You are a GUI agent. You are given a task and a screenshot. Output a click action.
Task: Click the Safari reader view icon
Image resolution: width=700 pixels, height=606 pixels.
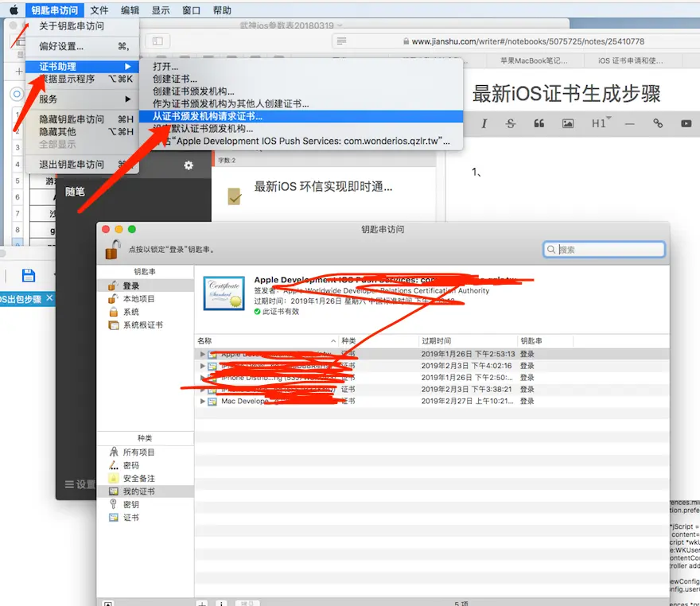pyautogui.click(x=341, y=41)
